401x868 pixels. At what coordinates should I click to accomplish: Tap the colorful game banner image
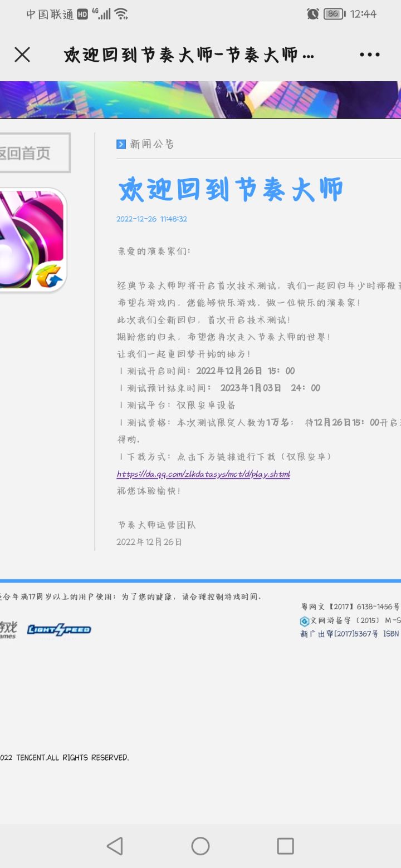pyautogui.click(x=200, y=100)
